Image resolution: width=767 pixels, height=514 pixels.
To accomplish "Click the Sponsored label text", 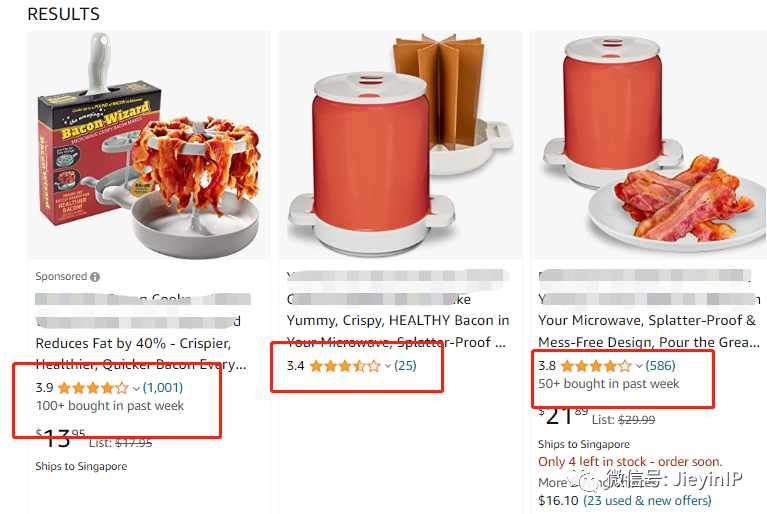I will [x=61, y=276].
